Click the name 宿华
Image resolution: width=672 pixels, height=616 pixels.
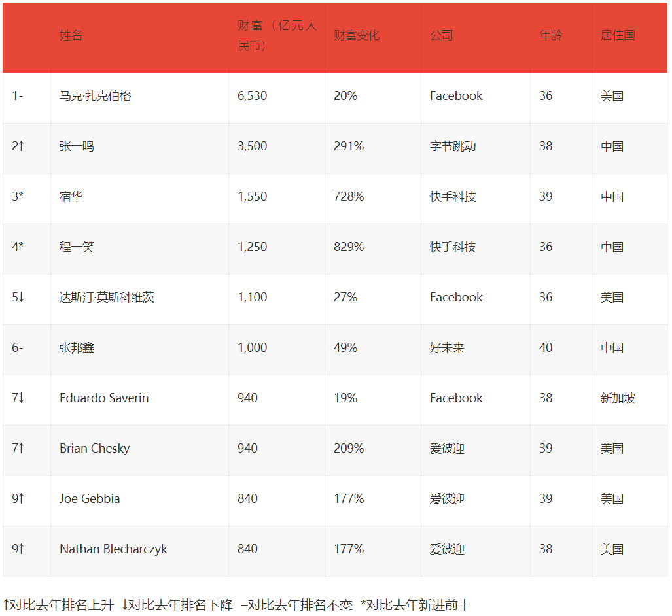tap(72, 197)
